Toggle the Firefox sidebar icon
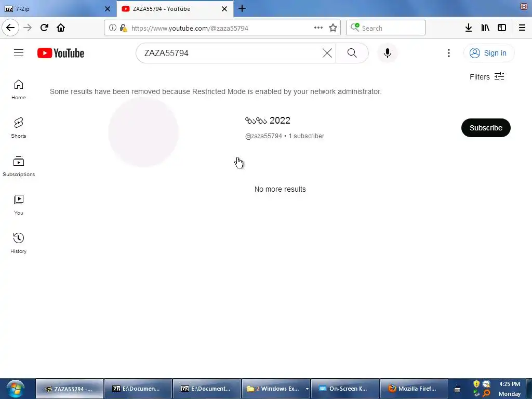Image resolution: width=532 pixels, height=399 pixels. 502,28
